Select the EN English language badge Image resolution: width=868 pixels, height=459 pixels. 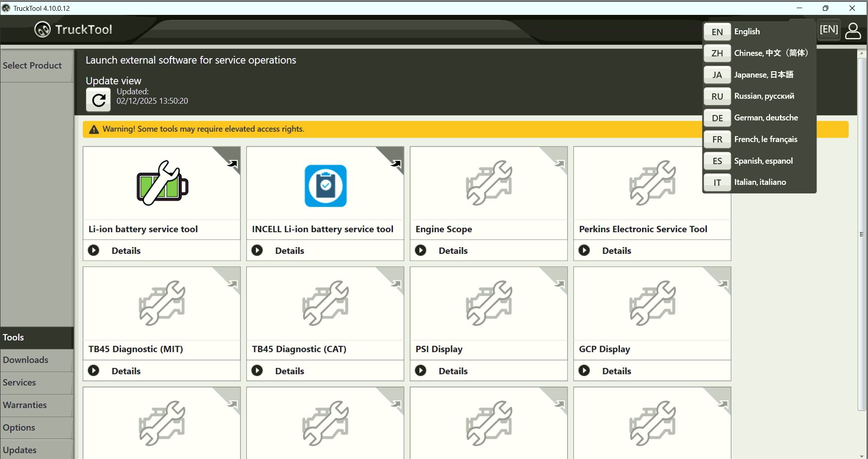point(717,32)
